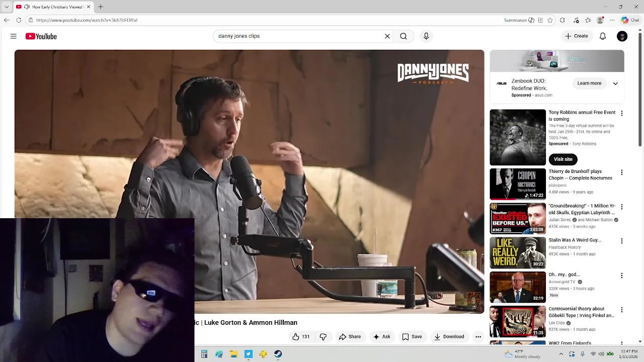Screen dimensions: 644x362
Task: Start voice search with microphone icon
Action: coord(426,36)
